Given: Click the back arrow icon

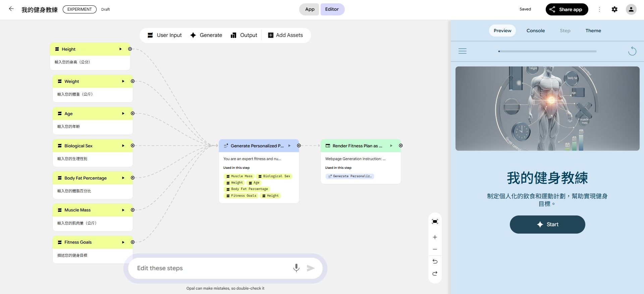Looking at the screenshot, I should click(11, 9).
